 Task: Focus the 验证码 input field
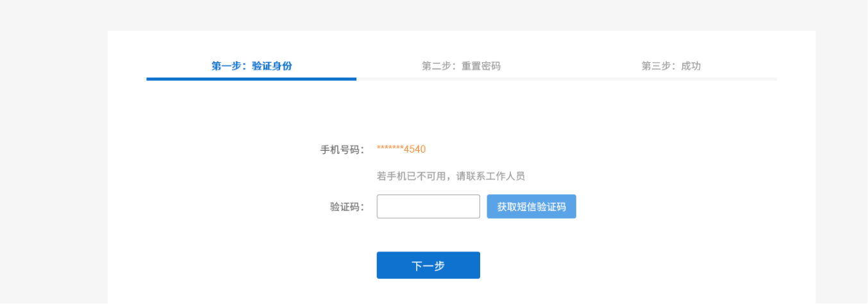tap(428, 207)
